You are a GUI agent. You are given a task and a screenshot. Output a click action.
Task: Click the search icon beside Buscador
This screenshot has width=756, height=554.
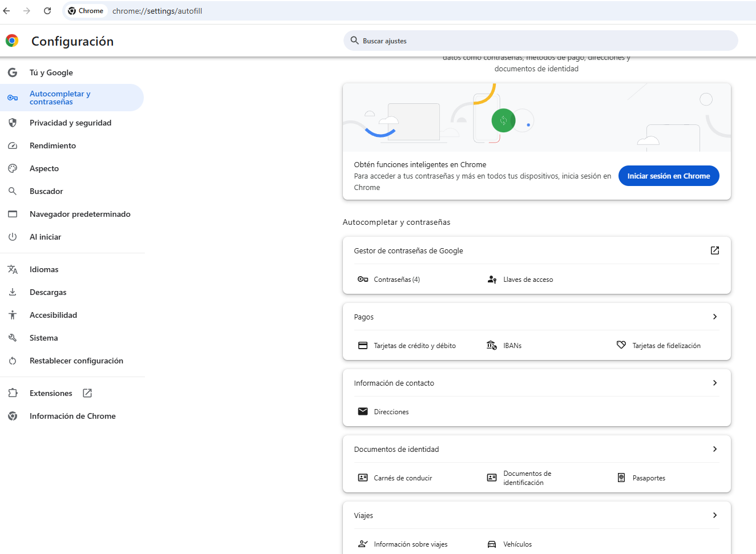(13, 191)
